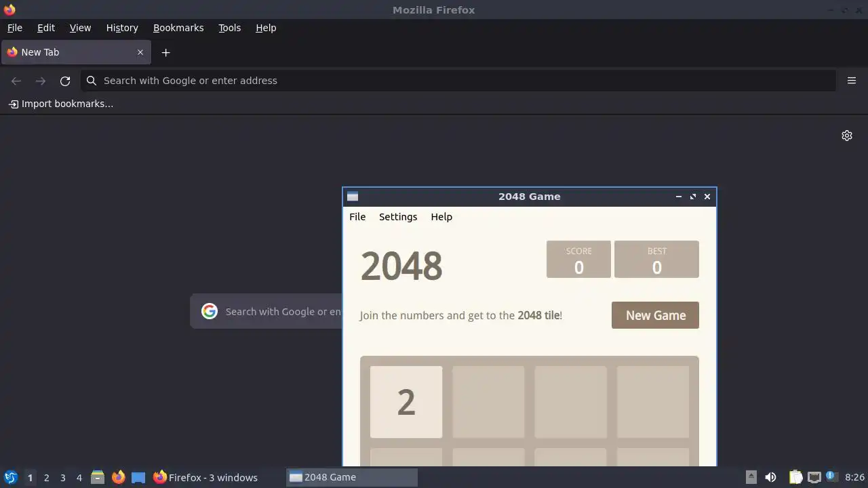Click the Google logo in search box
This screenshot has height=488, width=868.
pyautogui.click(x=210, y=311)
